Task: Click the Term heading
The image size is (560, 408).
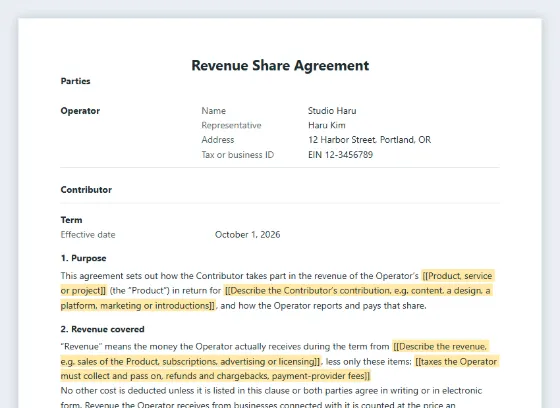Action: click(71, 220)
